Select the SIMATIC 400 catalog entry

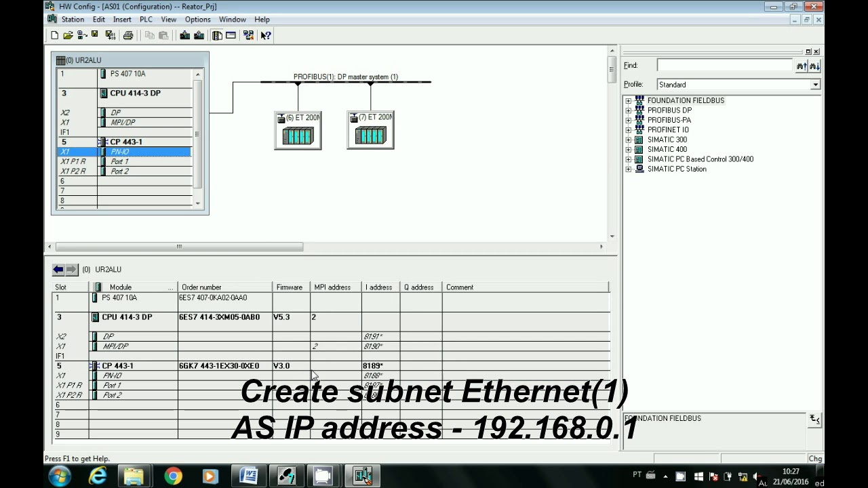(x=667, y=150)
